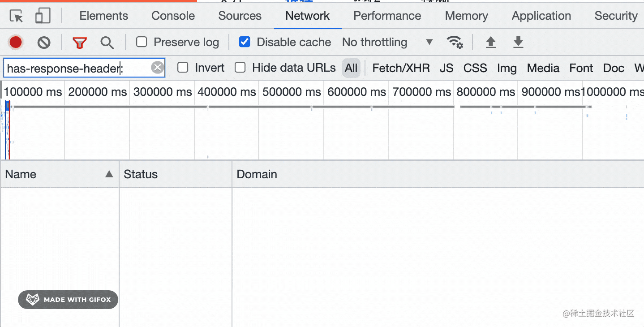The image size is (644, 327).
Task: Uncheck the Disable cache checkbox
Action: coord(245,42)
